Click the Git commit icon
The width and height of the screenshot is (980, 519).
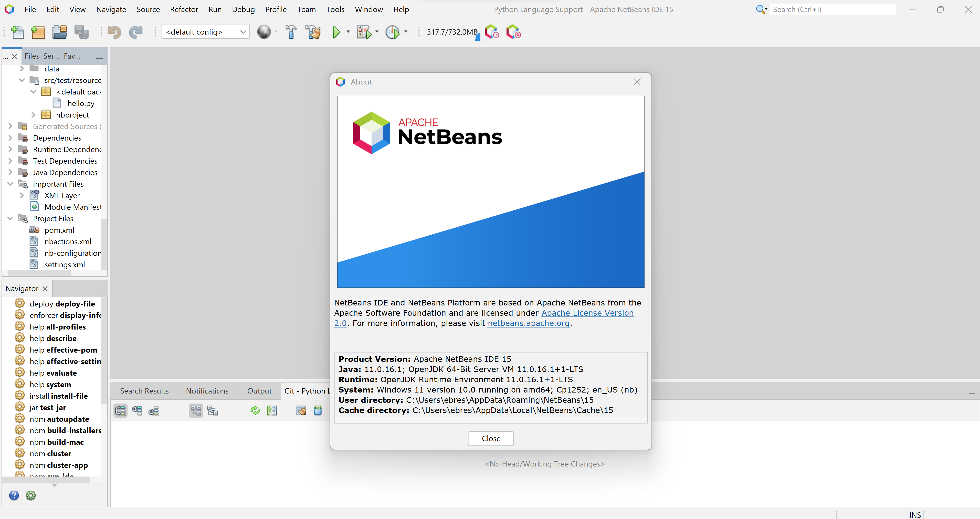pos(318,410)
